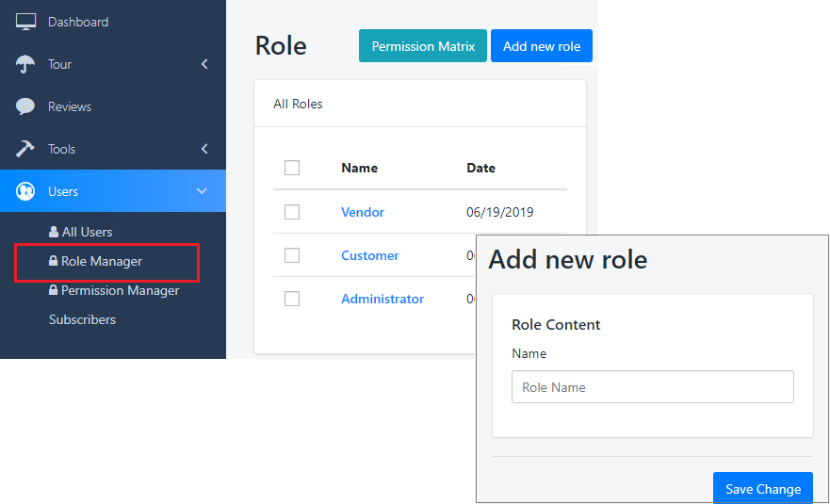Collapse the Users menu chevron
The image size is (830, 504).
tap(202, 191)
